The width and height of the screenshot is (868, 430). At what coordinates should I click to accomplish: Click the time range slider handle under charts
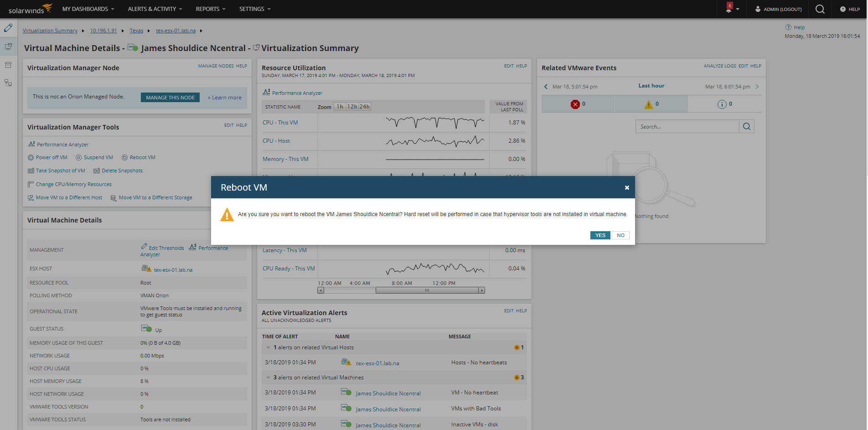(x=427, y=290)
